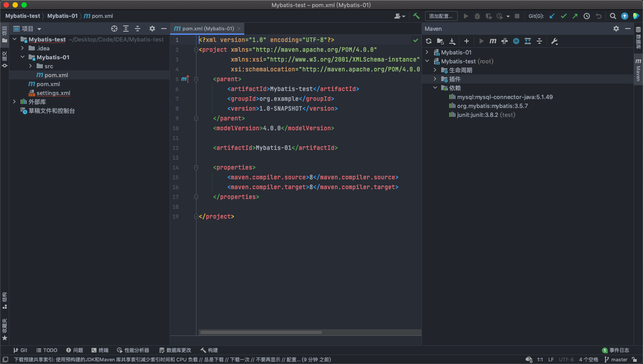Open Maven Settings wrench icon

pyautogui.click(x=555, y=41)
